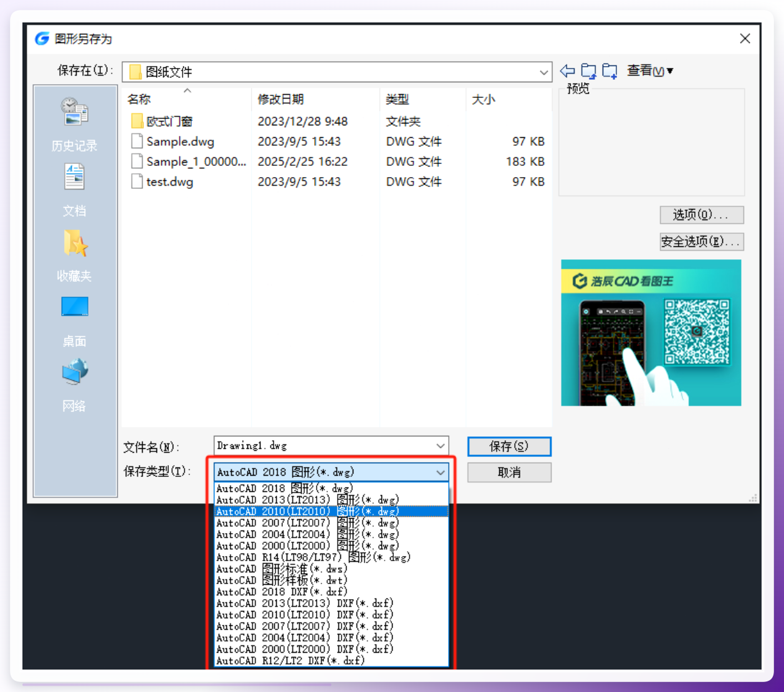Viewport: 784px width, 692px height.
Task: Collapse the 保存类型 dropdown arrow
Action: (x=441, y=472)
